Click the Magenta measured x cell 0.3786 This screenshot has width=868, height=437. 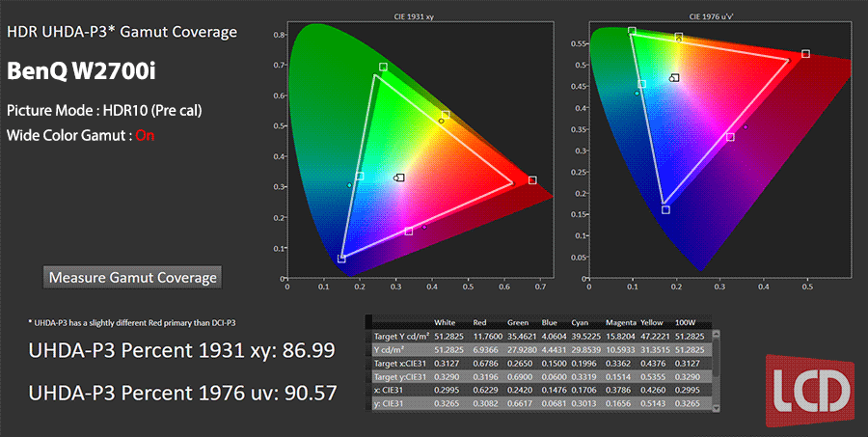[618, 391]
